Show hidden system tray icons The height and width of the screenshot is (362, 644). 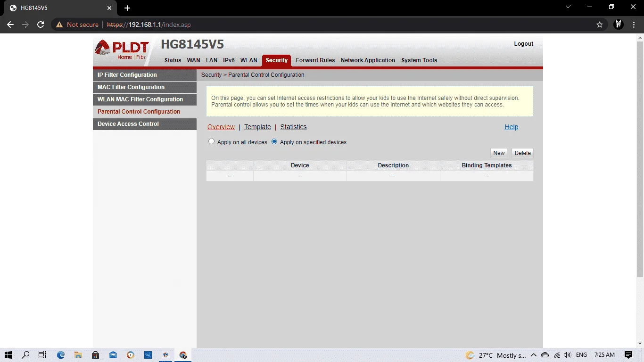coord(534,355)
